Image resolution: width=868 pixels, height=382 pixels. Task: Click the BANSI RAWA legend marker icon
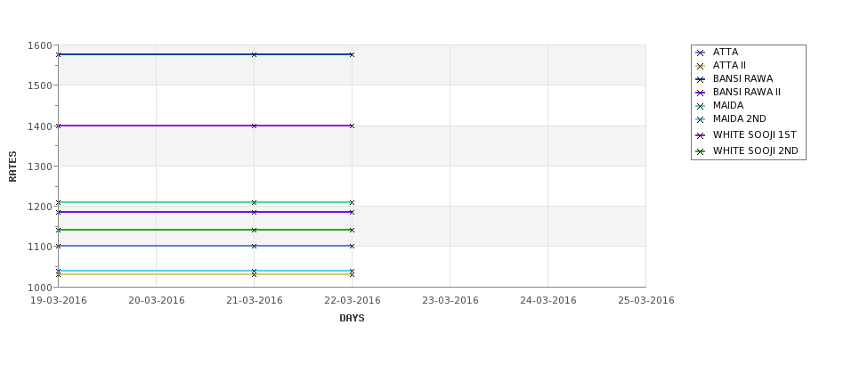click(x=701, y=80)
